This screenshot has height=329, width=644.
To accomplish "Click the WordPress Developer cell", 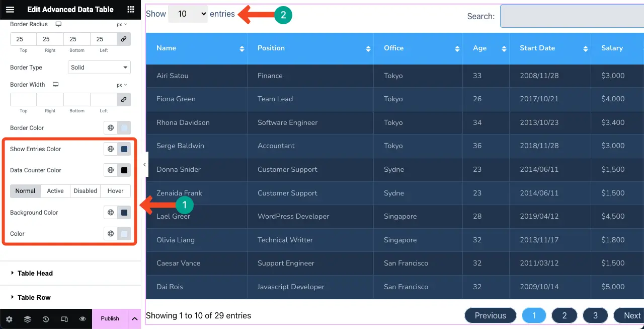I will click(310, 216).
